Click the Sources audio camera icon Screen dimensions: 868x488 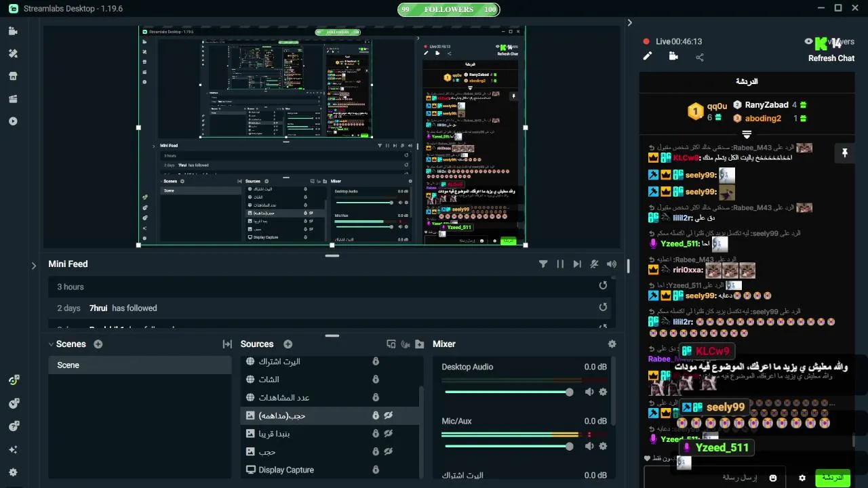[406, 344]
